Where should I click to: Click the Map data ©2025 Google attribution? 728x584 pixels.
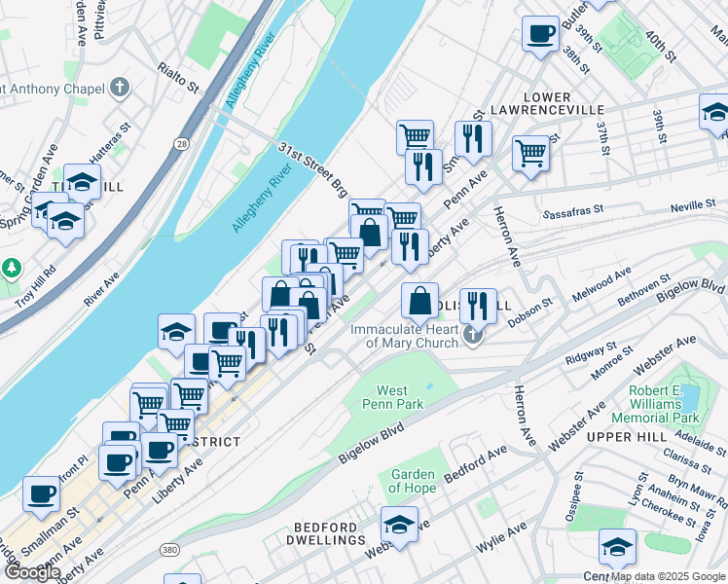point(669,577)
